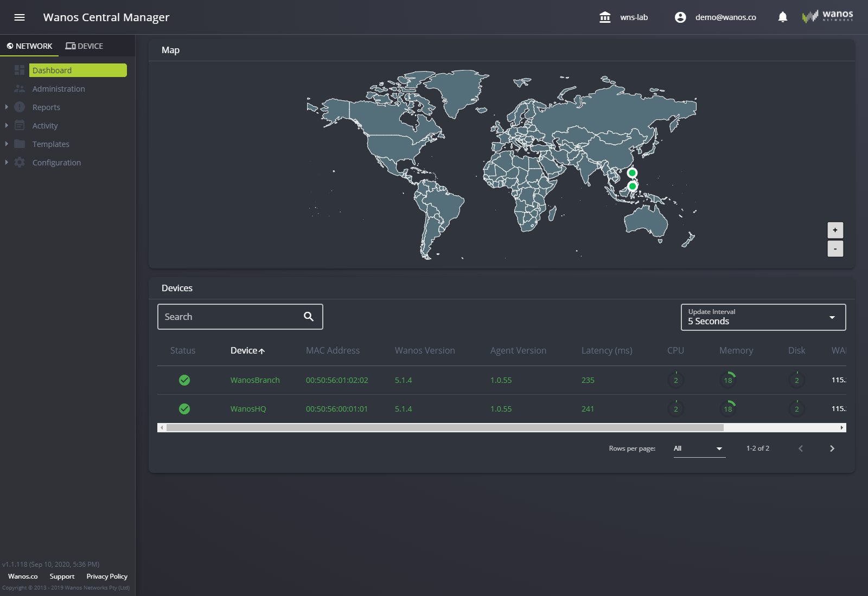The width and height of the screenshot is (868, 596).
Task: Zoom in the map with plus button
Action: 835,230
